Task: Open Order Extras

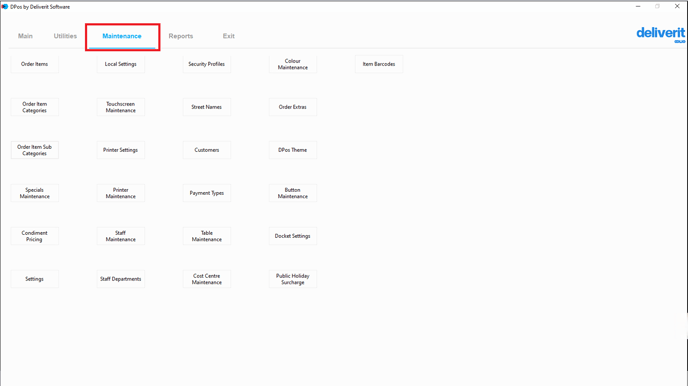Action: tap(293, 107)
